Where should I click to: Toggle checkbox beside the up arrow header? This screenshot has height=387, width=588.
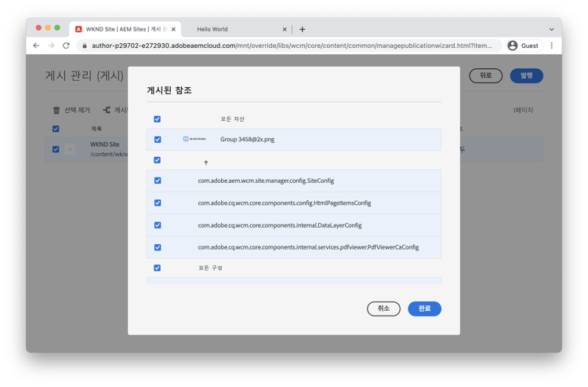tap(157, 160)
